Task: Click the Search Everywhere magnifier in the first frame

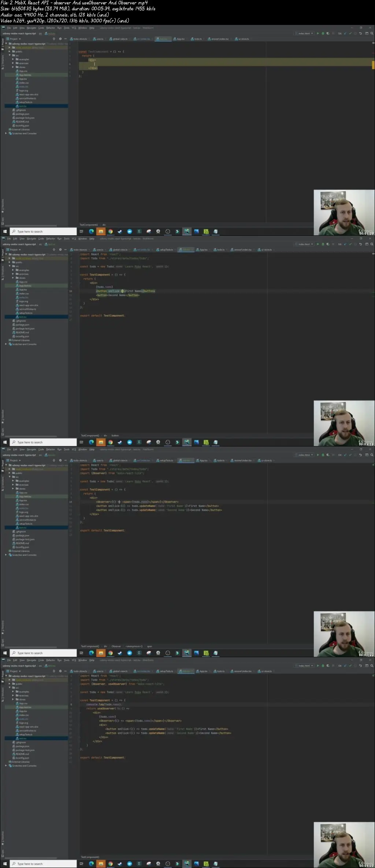Action: 372,33
